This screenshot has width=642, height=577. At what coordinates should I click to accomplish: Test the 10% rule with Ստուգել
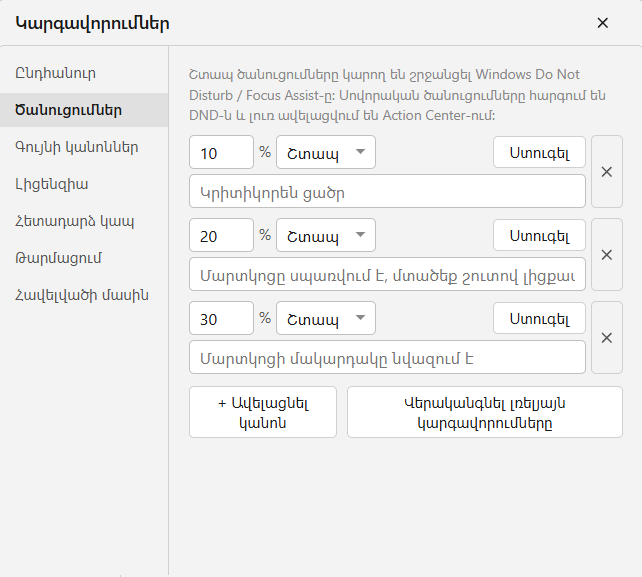(539, 152)
